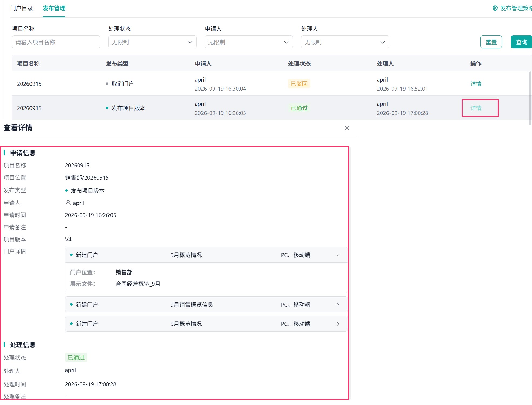Click the V4 project version value

coord(68,239)
